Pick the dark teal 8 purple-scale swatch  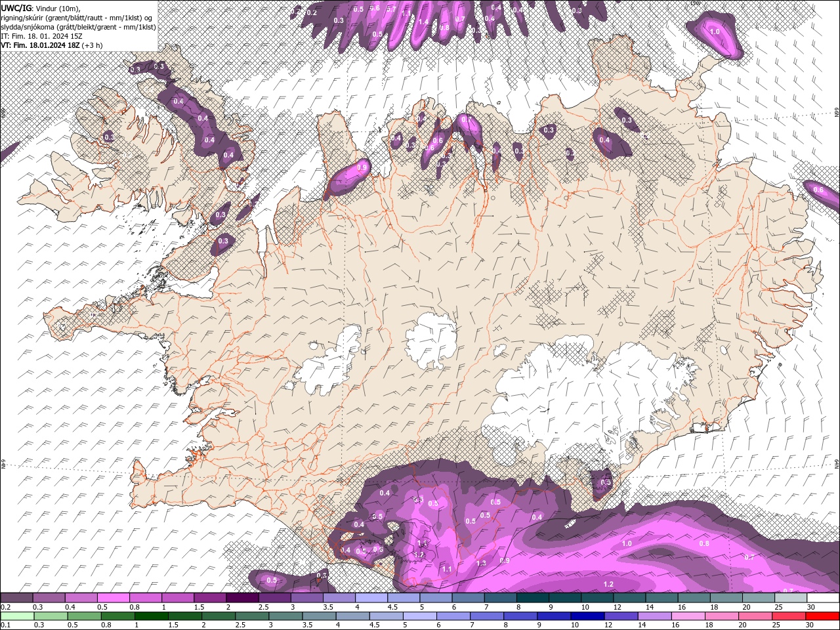coord(532,598)
